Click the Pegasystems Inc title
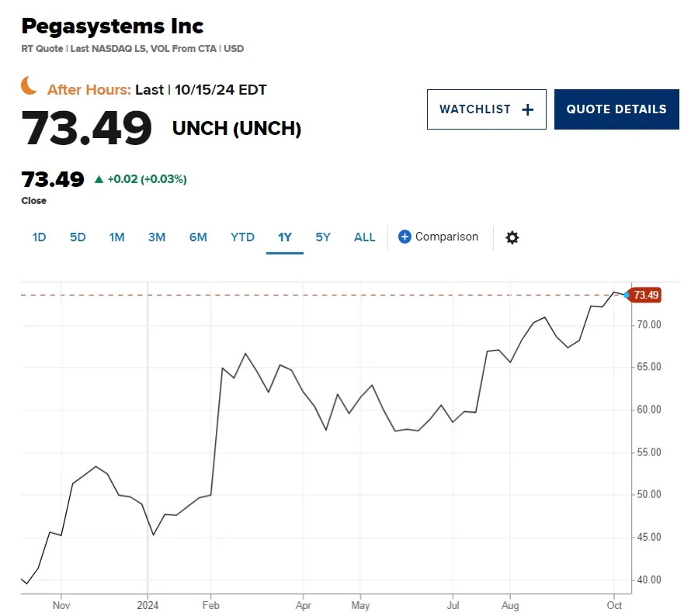 point(112,26)
